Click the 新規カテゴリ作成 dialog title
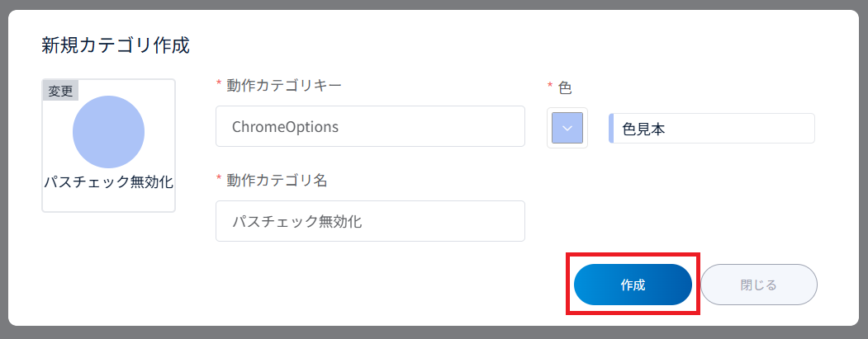Screen dimensions: 868x339 116,45
